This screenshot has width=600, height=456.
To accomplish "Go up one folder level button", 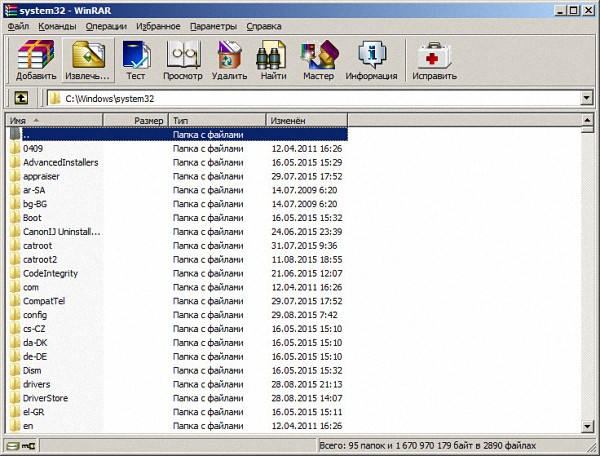I will (19, 98).
